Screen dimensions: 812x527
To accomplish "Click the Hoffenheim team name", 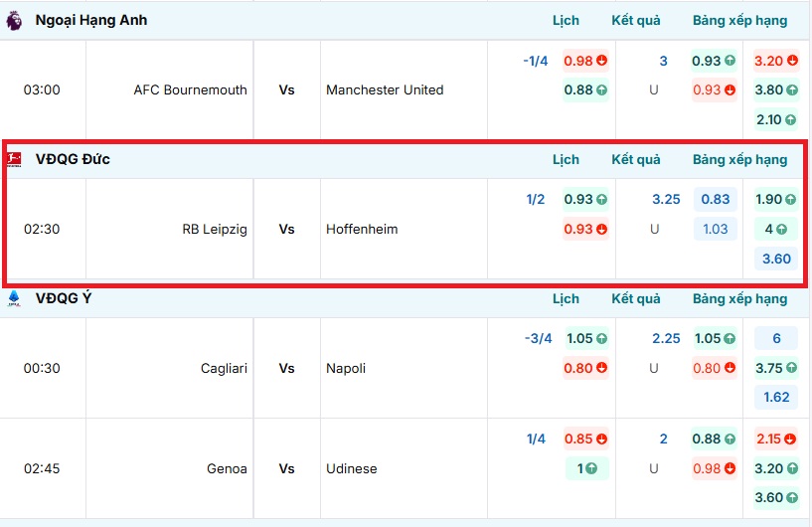I will 362,229.
